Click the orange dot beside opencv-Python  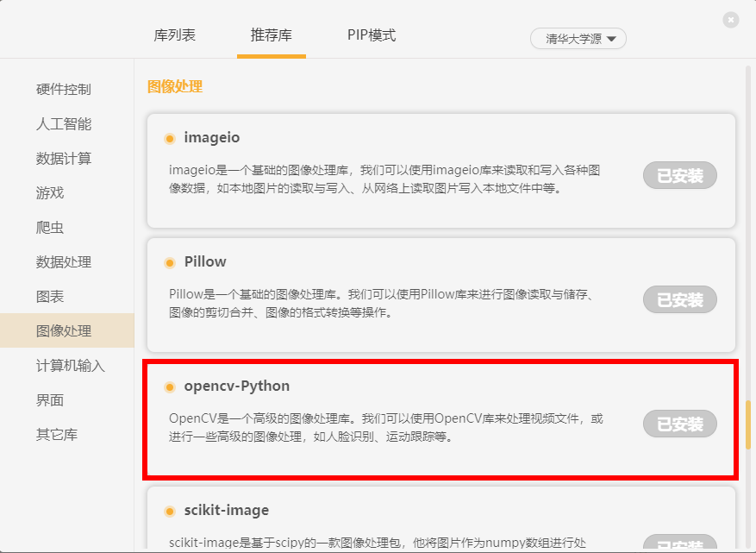point(170,387)
